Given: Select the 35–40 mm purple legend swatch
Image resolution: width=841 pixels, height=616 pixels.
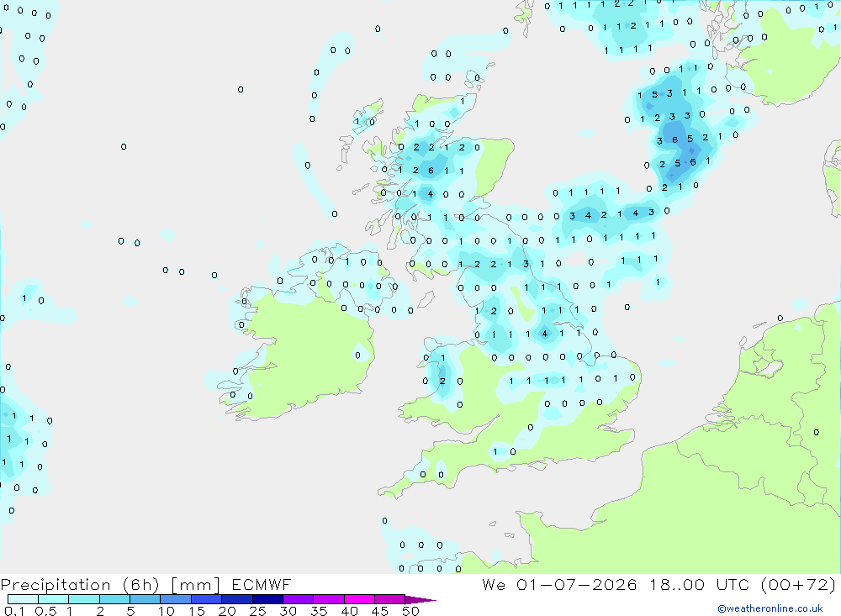Looking at the screenshot, I should point(328,599).
